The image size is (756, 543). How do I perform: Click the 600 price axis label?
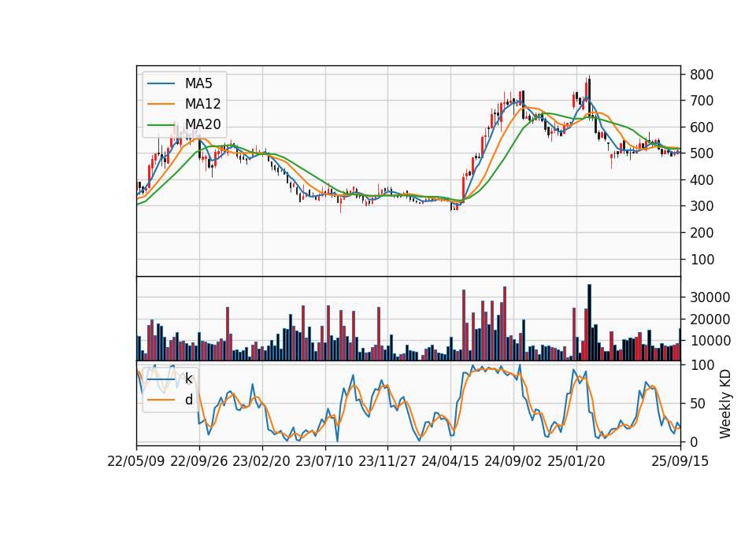pos(702,127)
